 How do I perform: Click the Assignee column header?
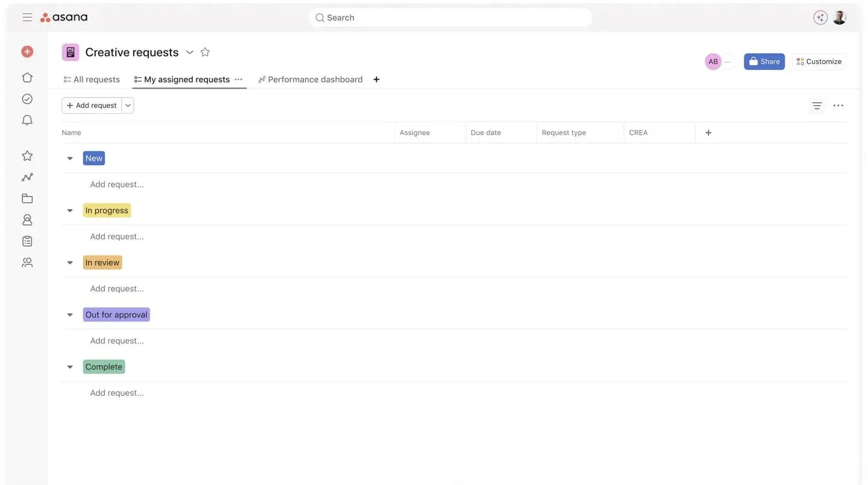(x=430, y=133)
